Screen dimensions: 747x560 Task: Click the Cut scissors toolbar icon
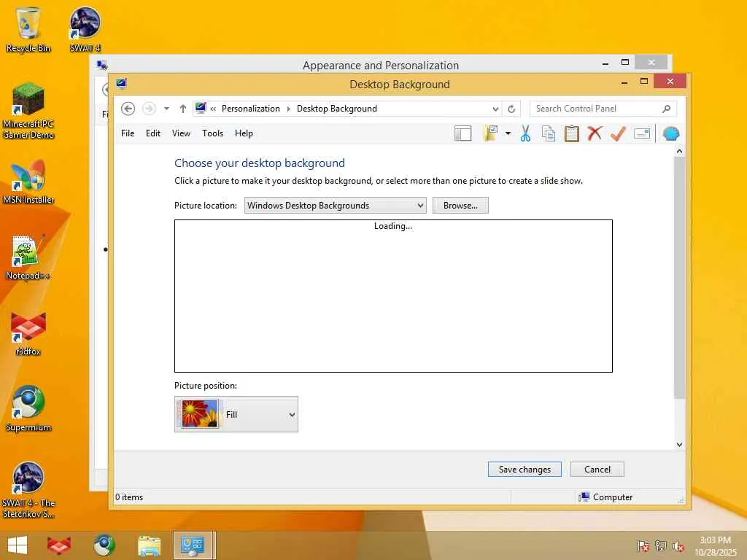point(525,134)
